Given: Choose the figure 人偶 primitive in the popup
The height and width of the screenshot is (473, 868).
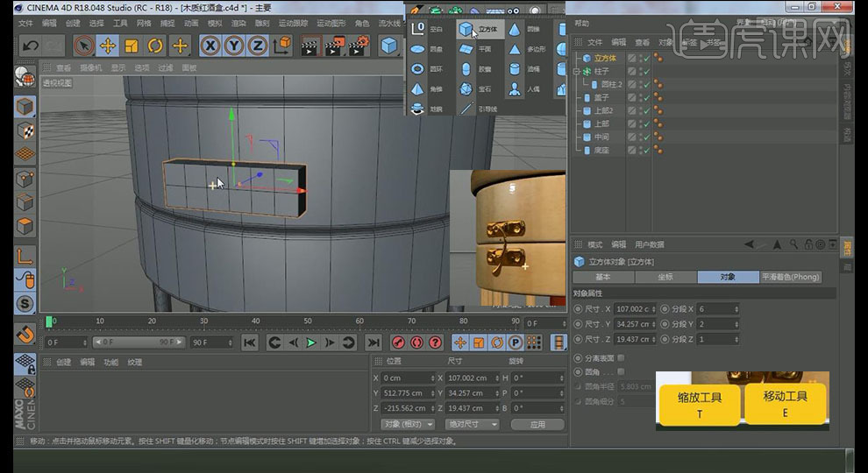Looking at the screenshot, I should 525,89.
